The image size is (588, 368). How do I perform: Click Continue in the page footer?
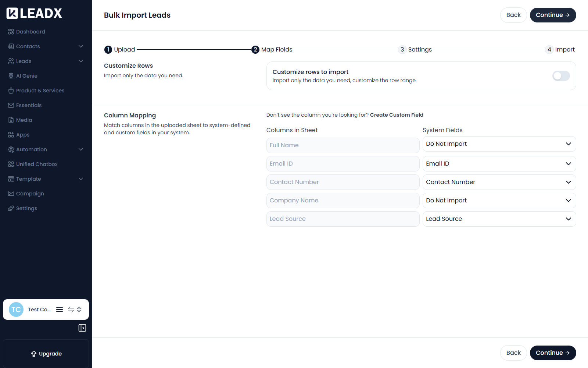553,353
